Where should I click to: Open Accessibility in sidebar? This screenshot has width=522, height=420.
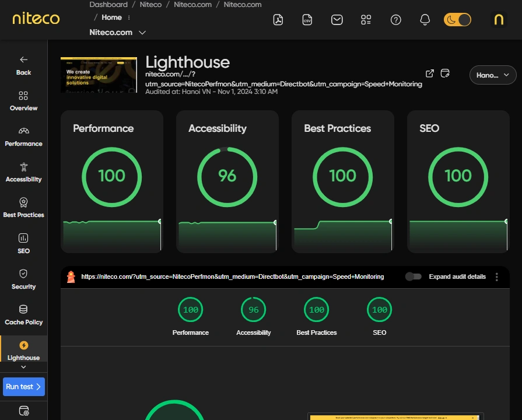(x=24, y=173)
